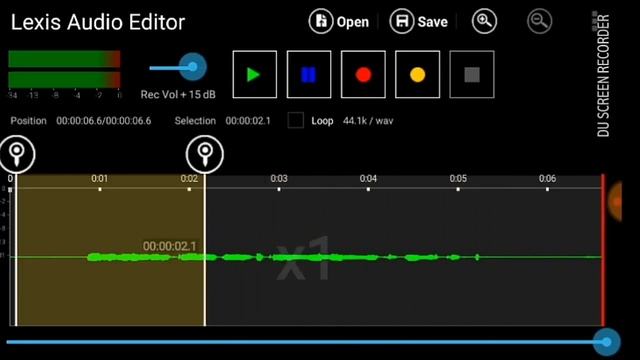This screenshot has width=640, height=360.
Task: Click the Selection duration 00:00:02.1 readout
Action: (248, 121)
